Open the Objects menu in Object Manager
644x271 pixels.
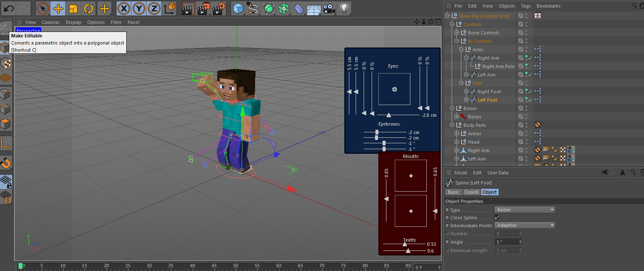pos(507,6)
